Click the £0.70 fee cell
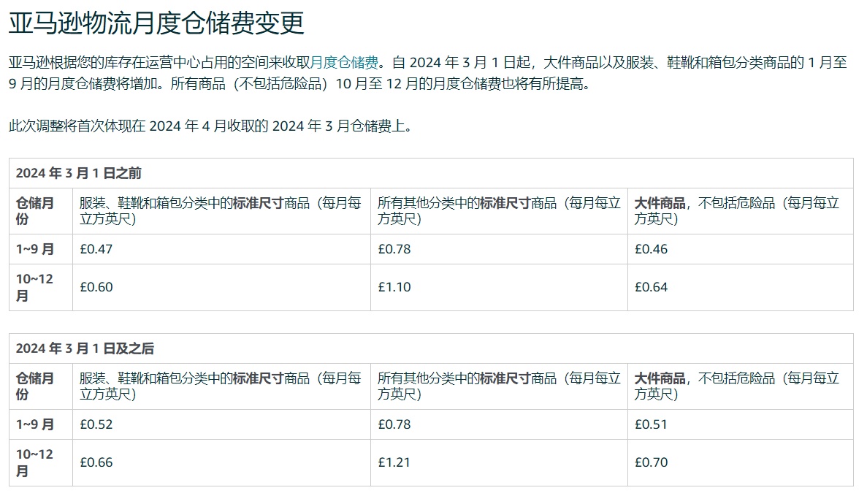The width and height of the screenshot is (867, 504). coord(651,462)
